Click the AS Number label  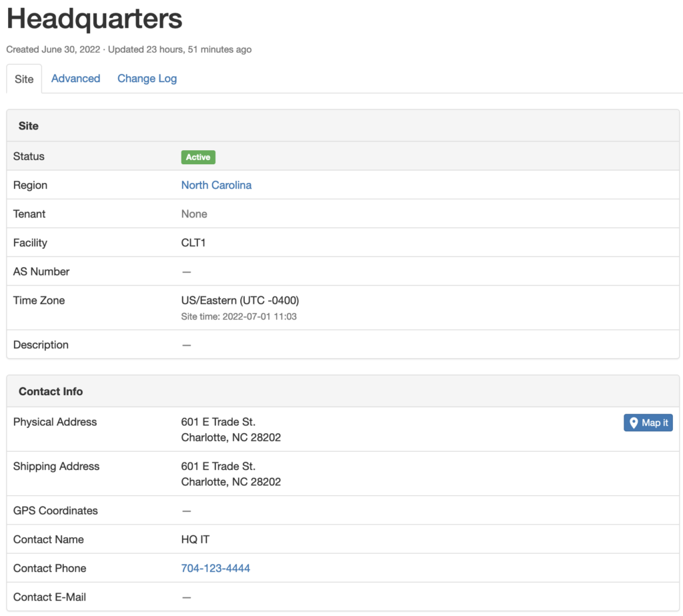(41, 271)
